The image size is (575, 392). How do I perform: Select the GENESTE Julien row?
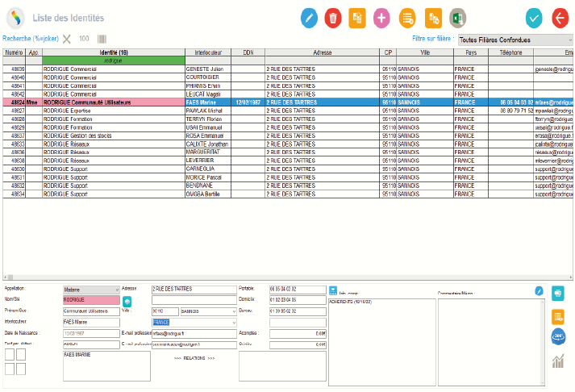click(288, 69)
